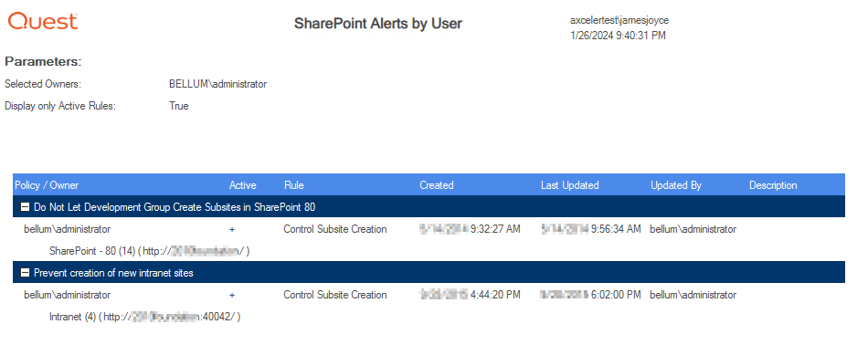The image size is (868, 345).
Task: Click the Display only Active Rules label
Action: point(59,106)
